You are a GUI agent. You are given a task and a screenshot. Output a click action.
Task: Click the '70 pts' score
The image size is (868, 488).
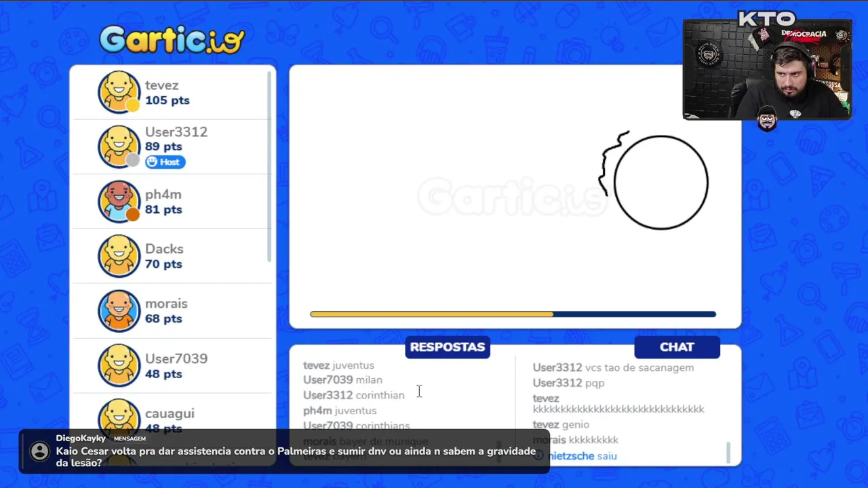[x=163, y=264]
